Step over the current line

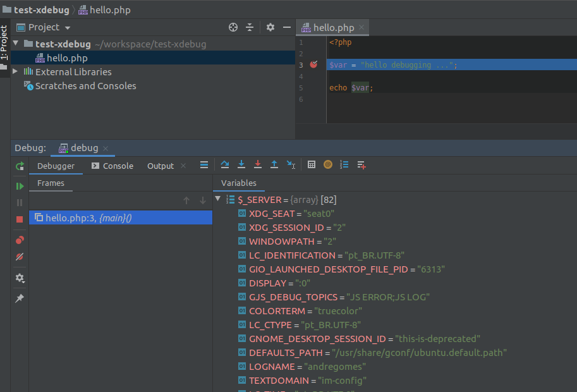[225, 164]
